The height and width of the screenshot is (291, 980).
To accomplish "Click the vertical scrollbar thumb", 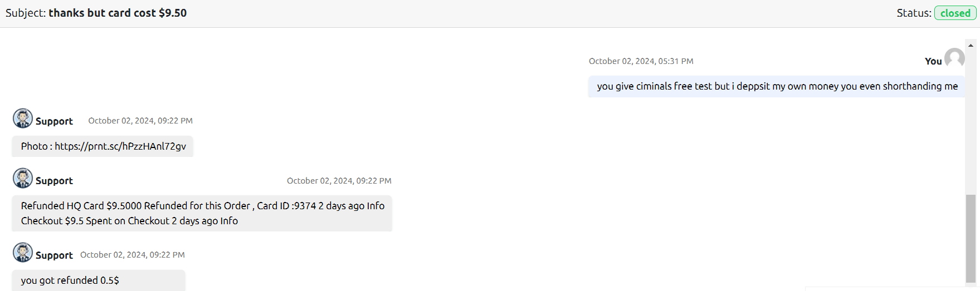I will 971,238.
